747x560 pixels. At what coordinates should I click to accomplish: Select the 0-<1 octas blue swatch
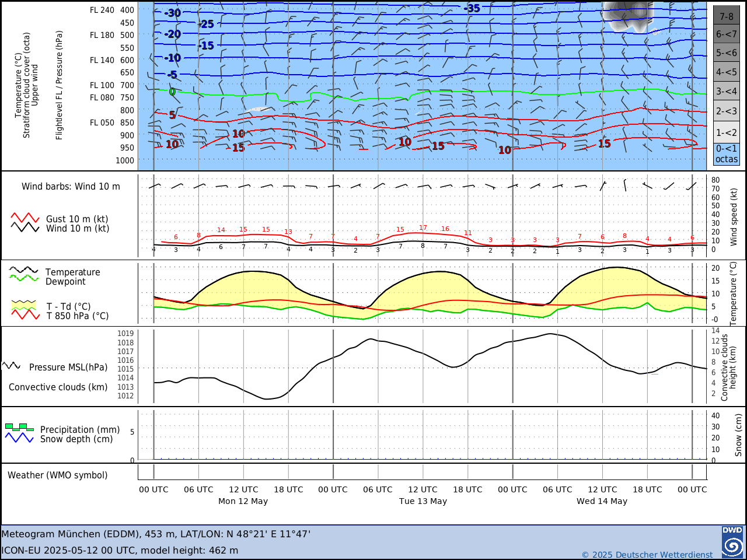tap(727, 154)
